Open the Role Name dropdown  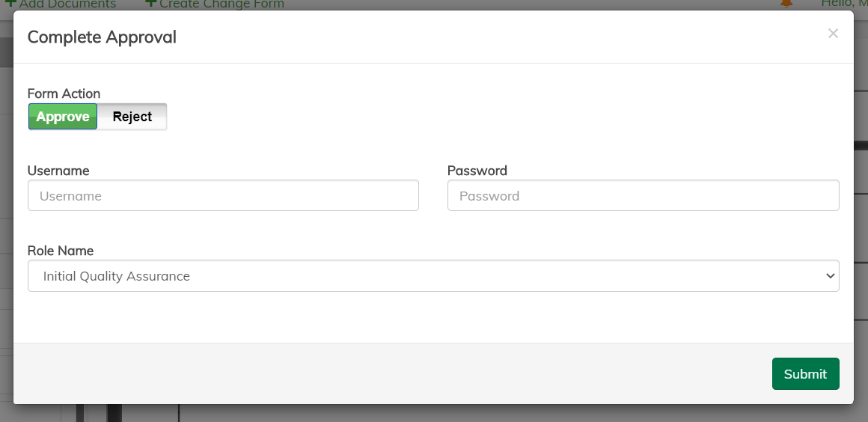(433, 276)
